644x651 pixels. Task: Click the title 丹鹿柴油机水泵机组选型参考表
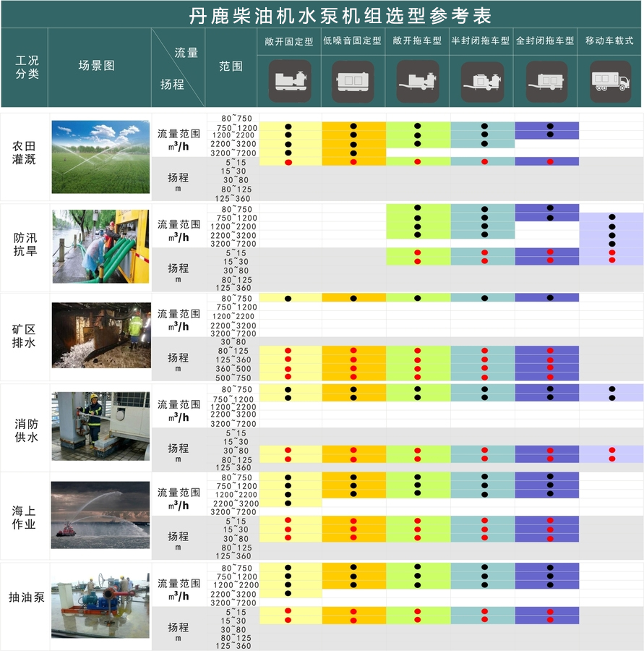coord(340,16)
